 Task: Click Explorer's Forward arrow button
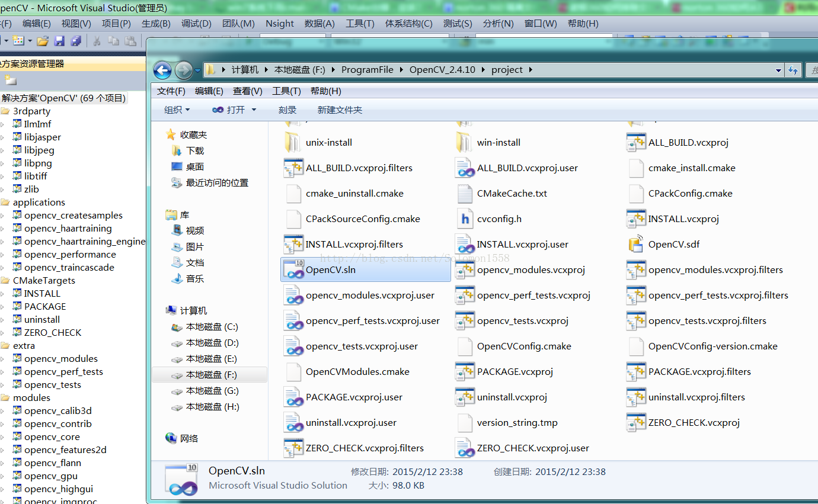click(184, 70)
